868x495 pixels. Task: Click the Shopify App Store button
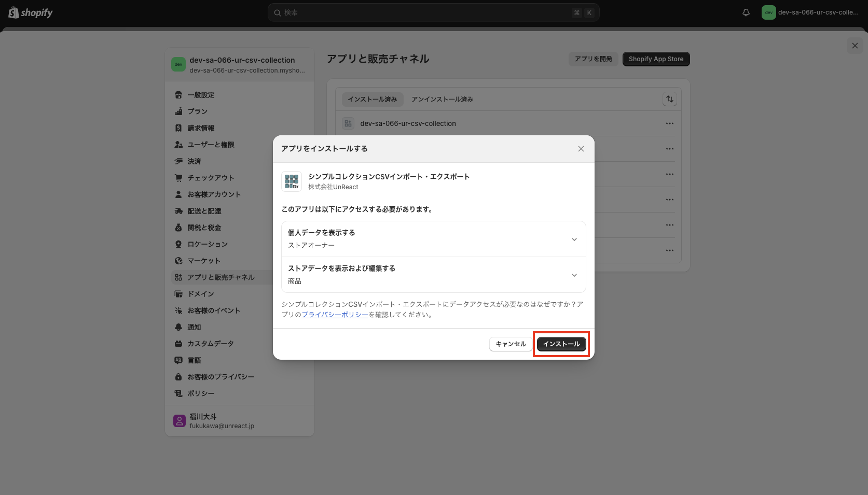[656, 59]
